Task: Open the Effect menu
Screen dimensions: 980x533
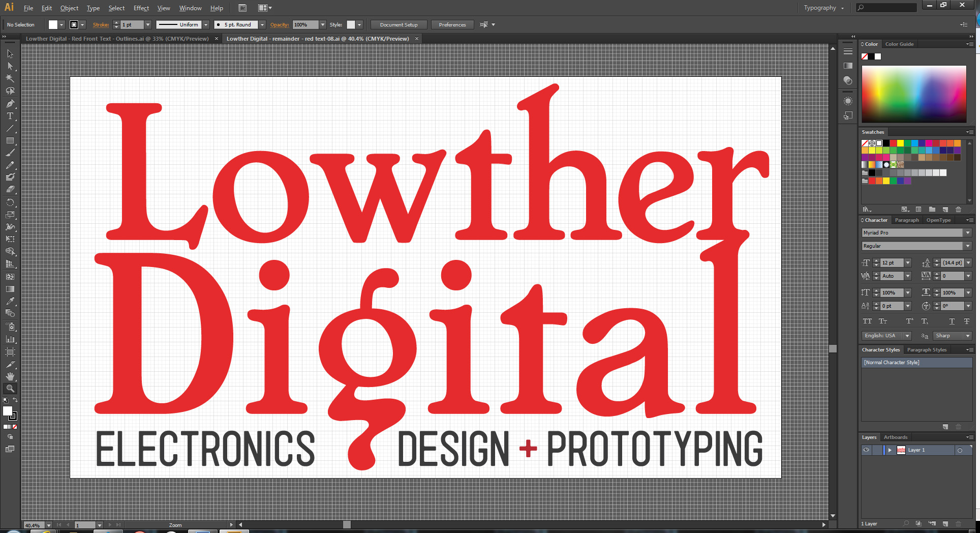Action: pyautogui.click(x=141, y=8)
